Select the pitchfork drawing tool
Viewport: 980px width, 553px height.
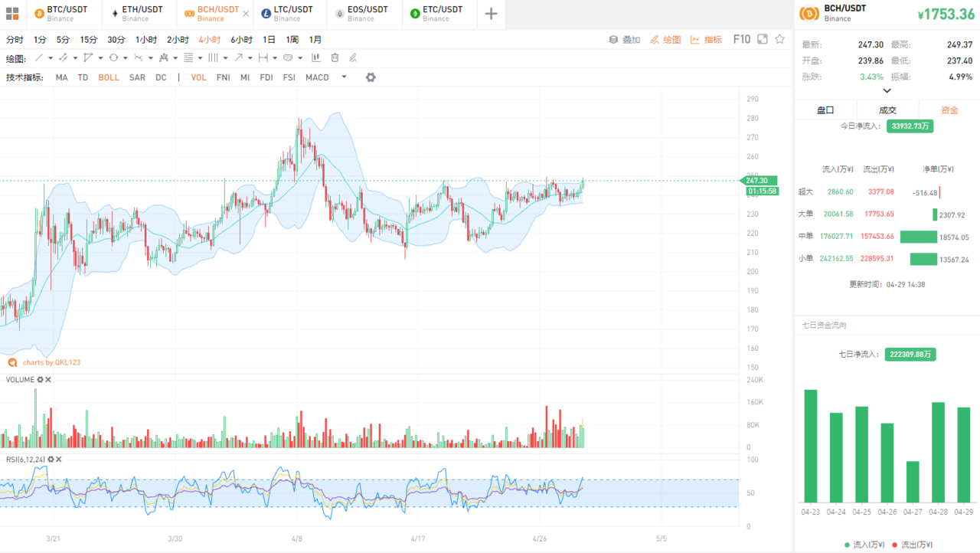pos(163,57)
